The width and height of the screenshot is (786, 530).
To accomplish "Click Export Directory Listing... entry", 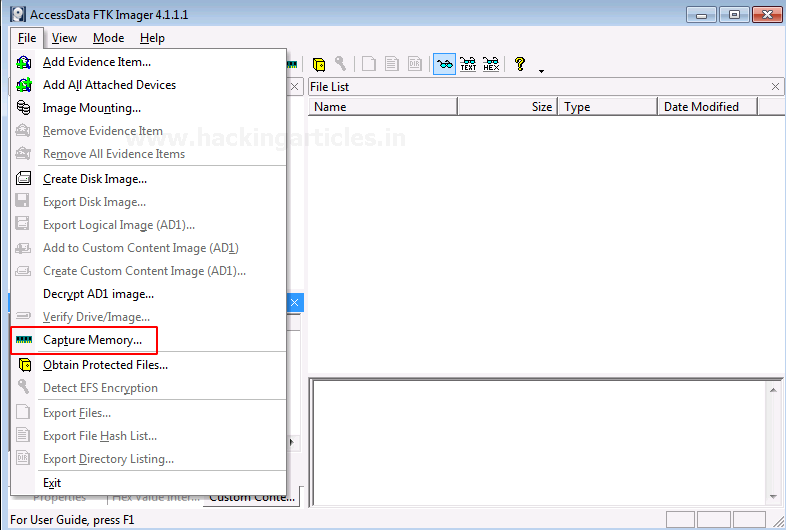I will coord(149,459).
